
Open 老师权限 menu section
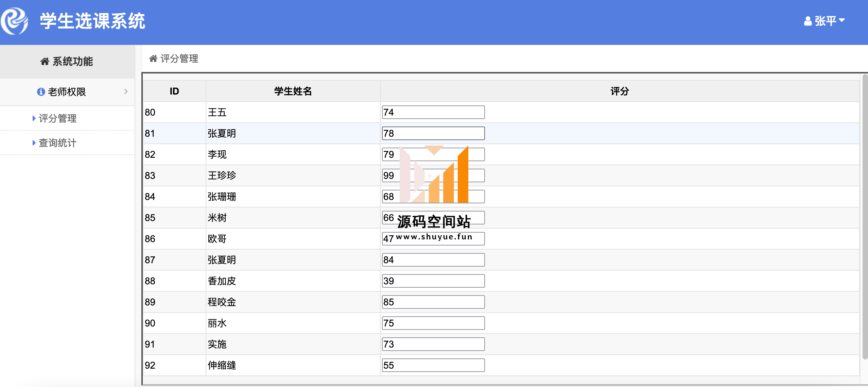click(x=67, y=92)
